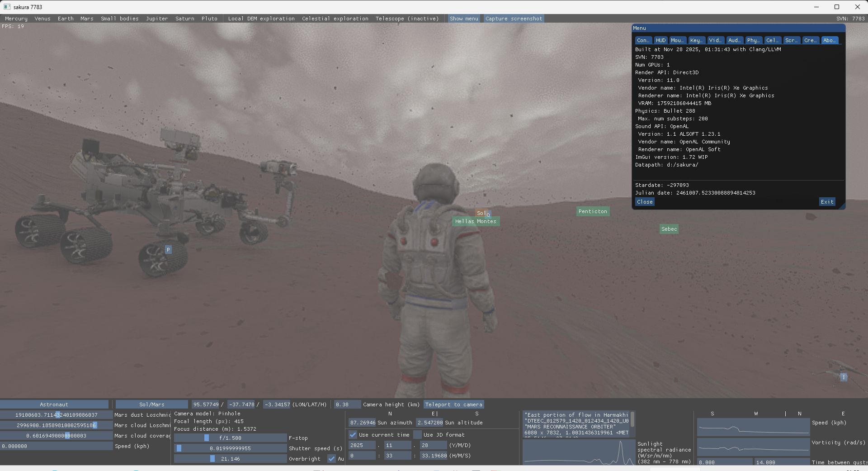Click the day field showing 28
The height and width of the screenshot is (471, 868).
pos(433,445)
